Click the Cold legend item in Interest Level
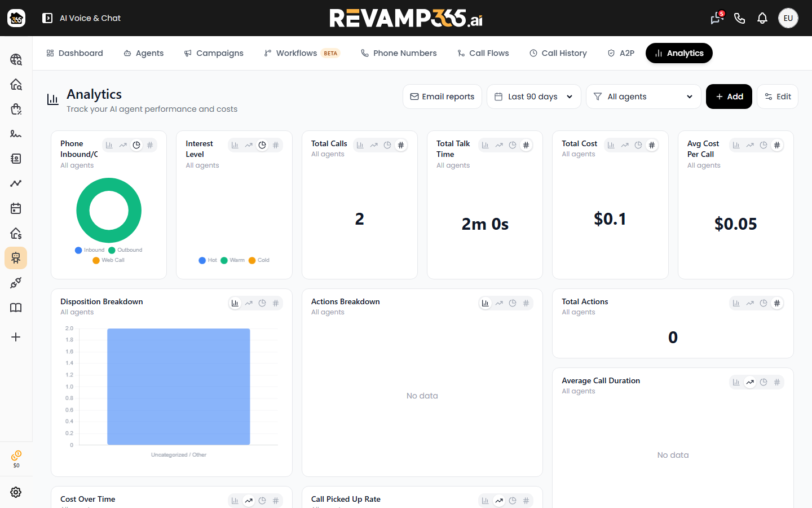 [259, 260]
